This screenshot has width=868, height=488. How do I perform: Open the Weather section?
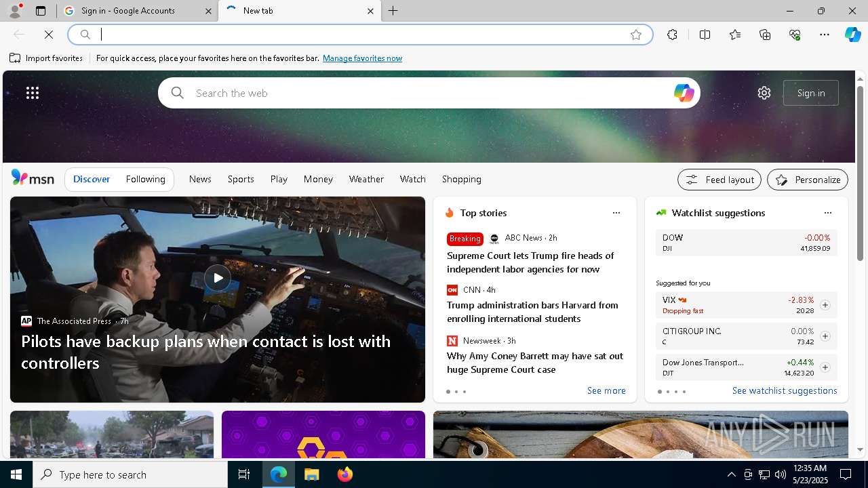(366, 179)
